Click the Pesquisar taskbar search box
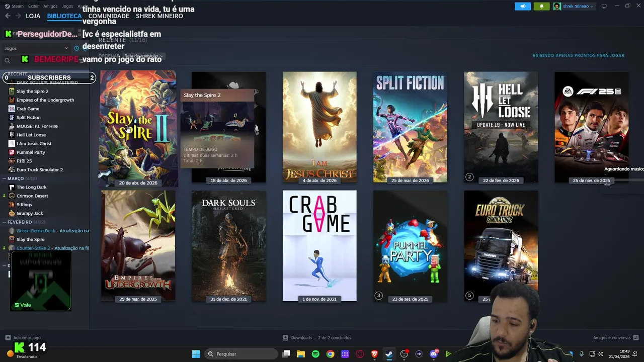The width and height of the screenshot is (644, 362). click(x=240, y=354)
